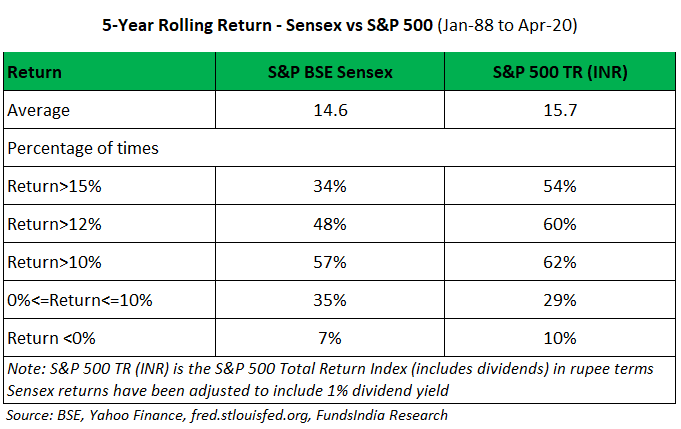Click the note about S&P 500 TR
The height and width of the screenshot is (429, 681).
click(330, 369)
